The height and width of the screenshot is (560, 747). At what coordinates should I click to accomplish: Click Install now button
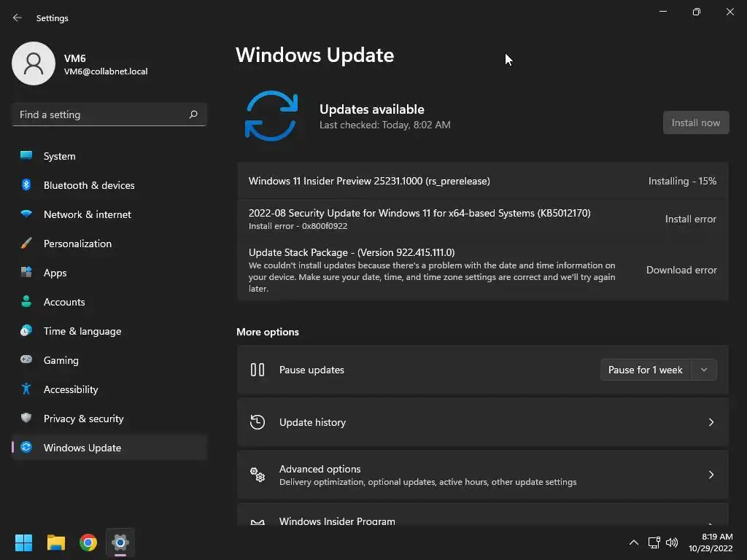(695, 122)
